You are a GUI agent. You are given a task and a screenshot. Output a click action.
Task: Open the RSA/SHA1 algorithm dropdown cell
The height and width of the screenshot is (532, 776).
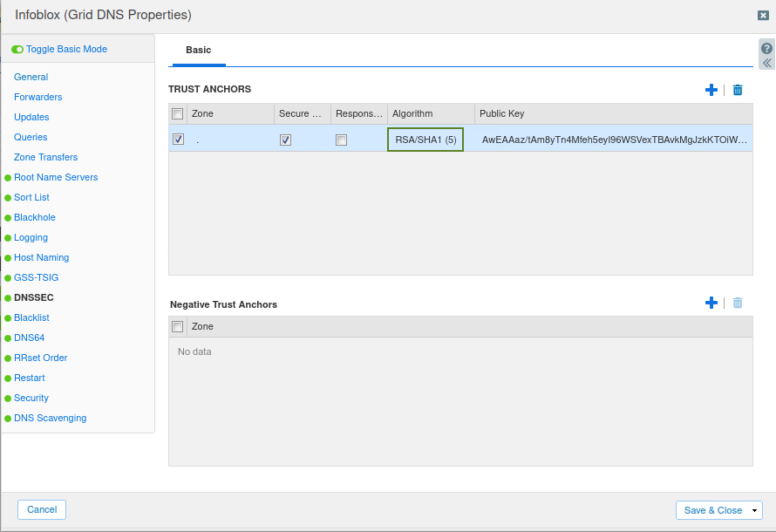(425, 140)
